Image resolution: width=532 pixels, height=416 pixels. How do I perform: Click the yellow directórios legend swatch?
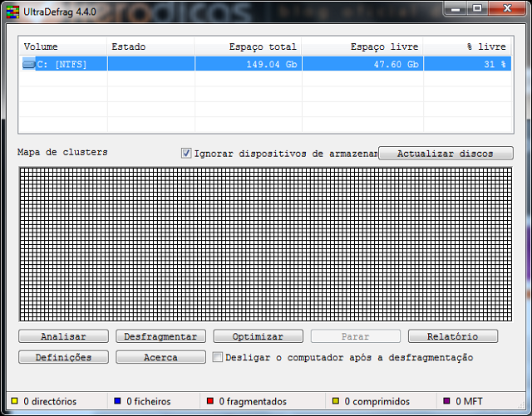14,401
